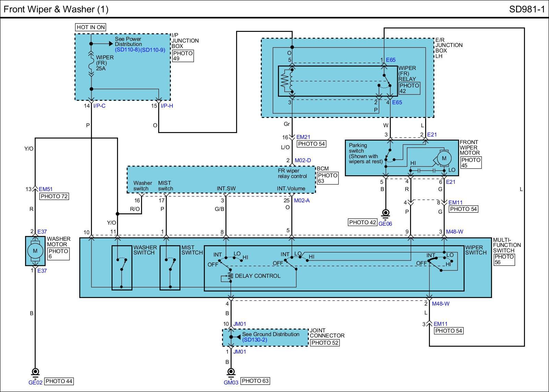Image resolution: width=549 pixels, height=392 pixels.
Task: Open PHOTO 56 for multi-function switch
Action: coord(504,259)
